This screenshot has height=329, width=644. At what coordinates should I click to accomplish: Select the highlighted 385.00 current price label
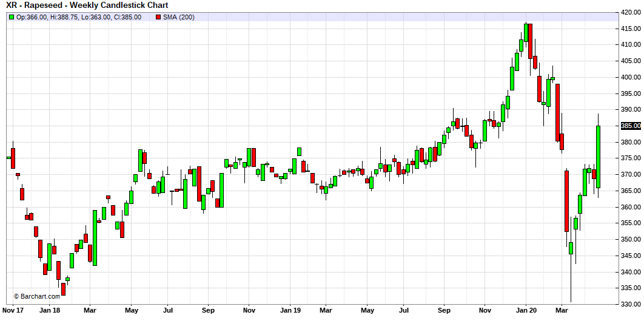click(x=630, y=126)
